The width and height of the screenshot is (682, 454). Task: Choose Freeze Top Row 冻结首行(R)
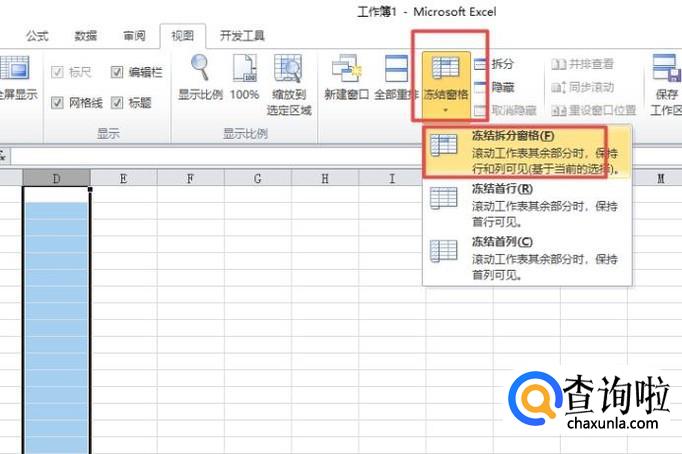coord(528,205)
